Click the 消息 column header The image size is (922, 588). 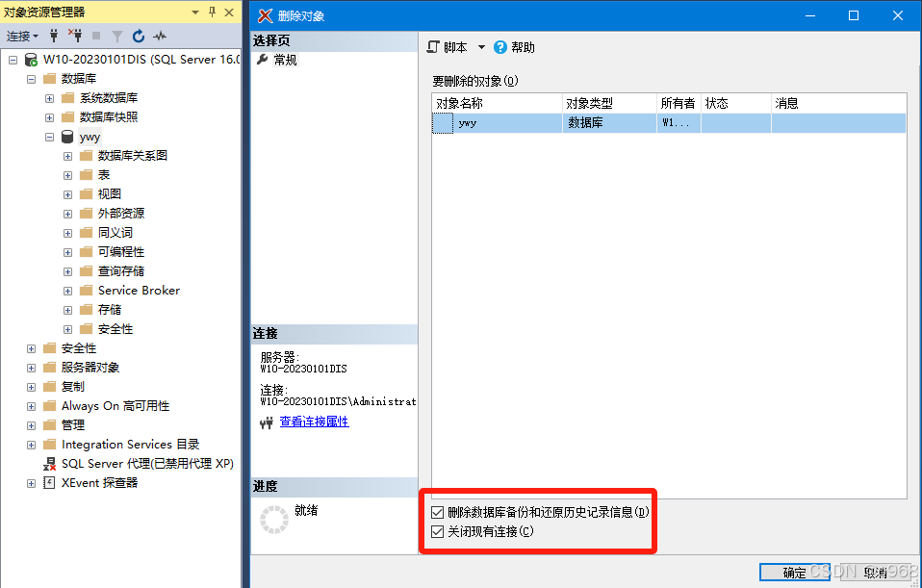838,104
